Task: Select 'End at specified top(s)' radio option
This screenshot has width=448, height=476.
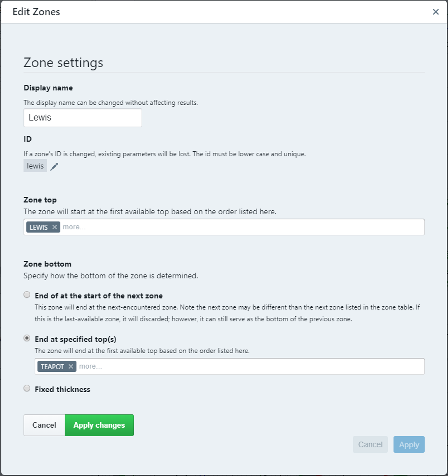Action: point(27,338)
